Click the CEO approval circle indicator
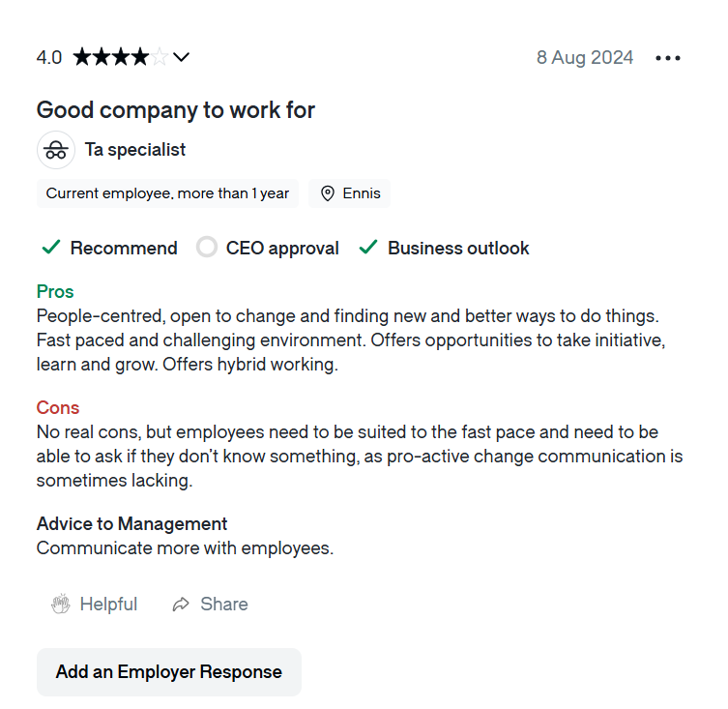The image size is (728, 709). tap(207, 248)
